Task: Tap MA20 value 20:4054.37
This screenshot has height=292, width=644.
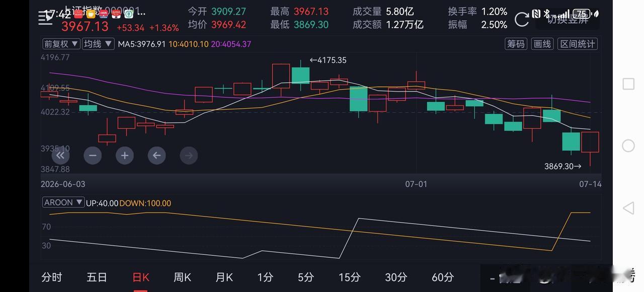Action: click(x=231, y=44)
